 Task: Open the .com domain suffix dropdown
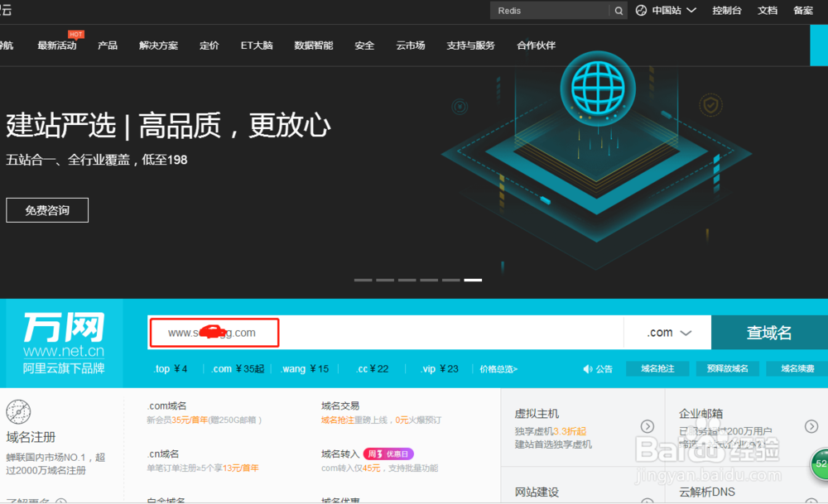pyautogui.click(x=667, y=332)
